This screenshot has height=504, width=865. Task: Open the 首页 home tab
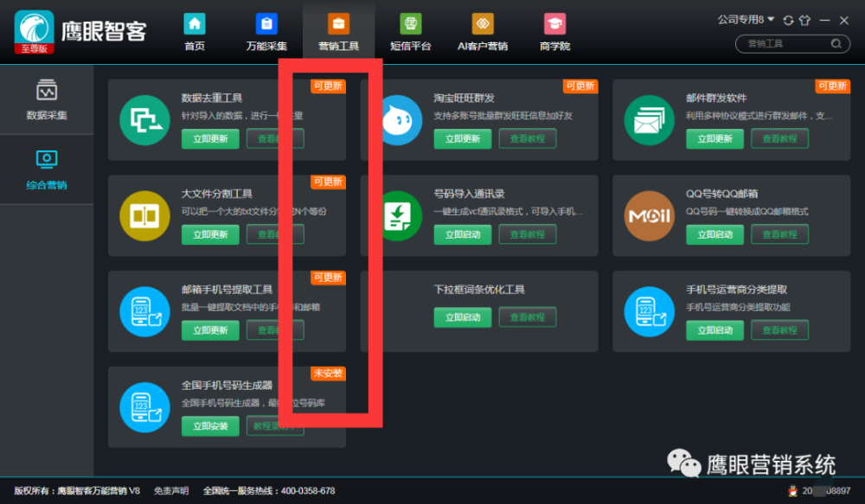coord(194,32)
